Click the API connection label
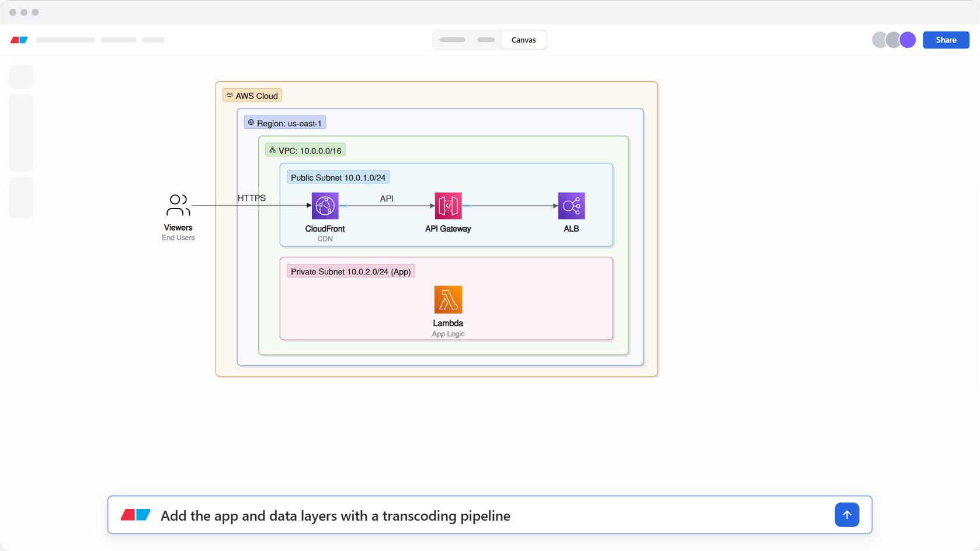This screenshot has height=551, width=980. pyautogui.click(x=387, y=198)
